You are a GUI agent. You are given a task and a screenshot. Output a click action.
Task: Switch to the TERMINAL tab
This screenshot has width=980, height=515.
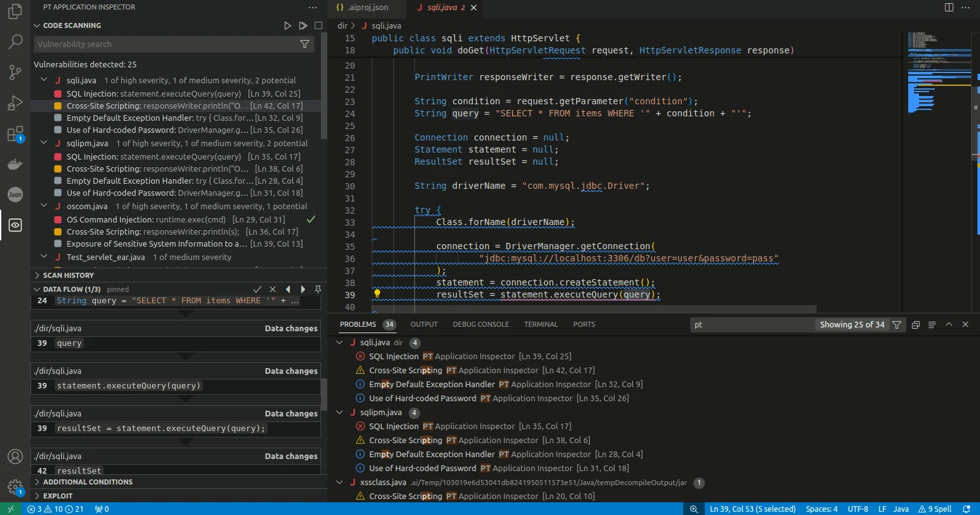coord(540,324)
